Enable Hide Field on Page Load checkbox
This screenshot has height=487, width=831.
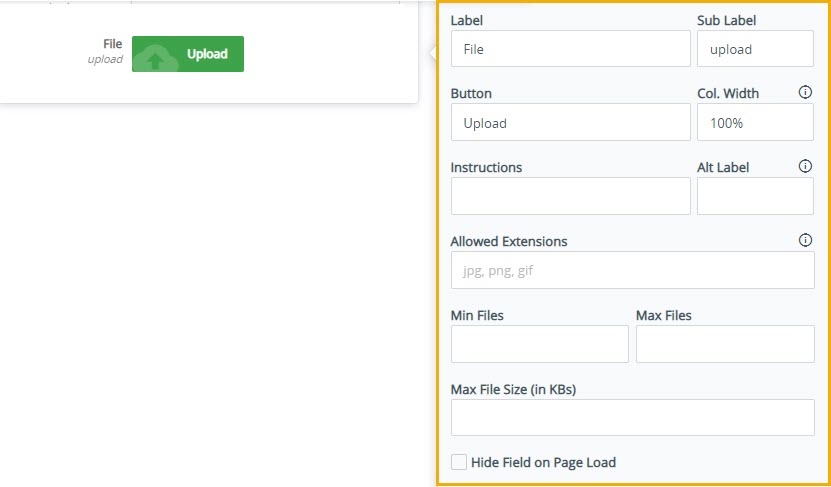(458, 462)
